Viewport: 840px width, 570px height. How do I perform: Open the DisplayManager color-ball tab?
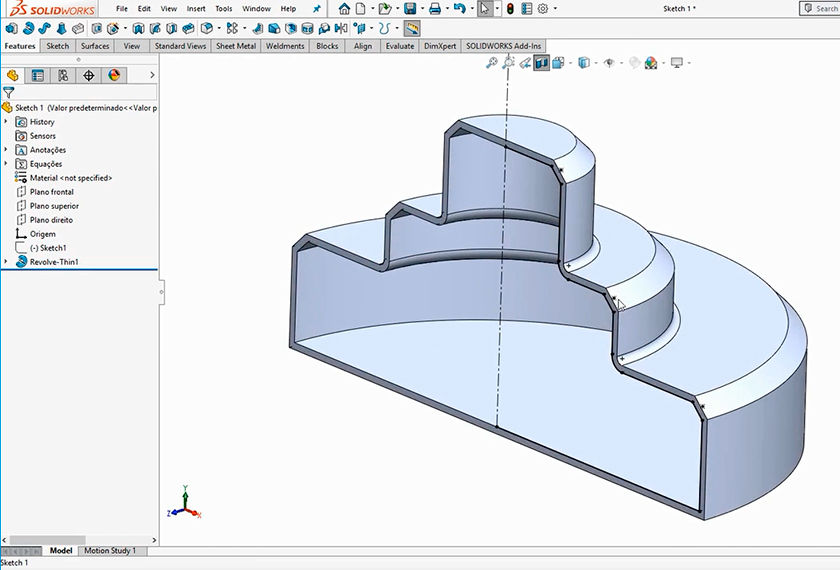(x=114, y=75)
